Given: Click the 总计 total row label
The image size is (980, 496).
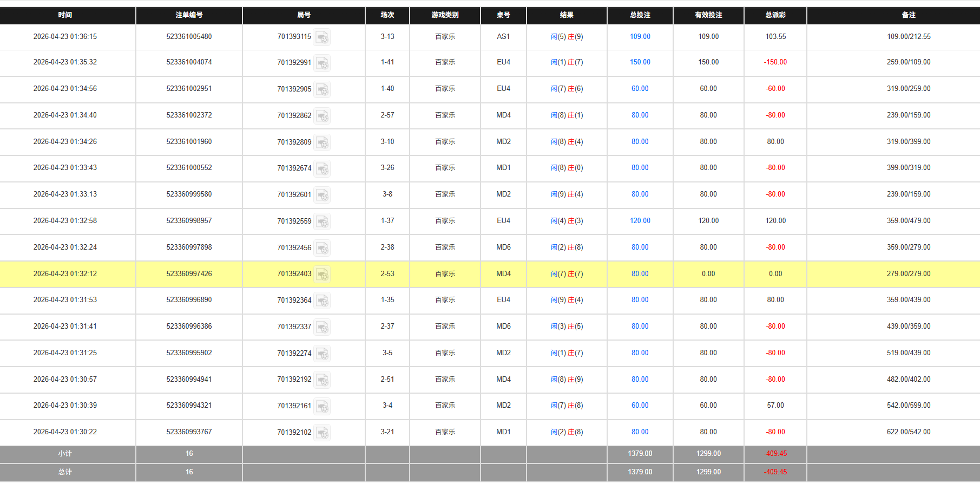Looking at the screenshot, I should [65, 472].
